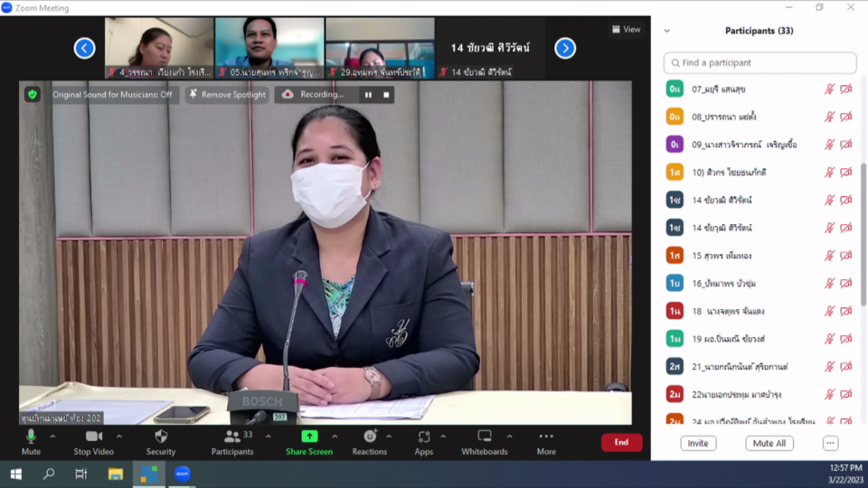Toggle video icon for participant 21

[846, 366]
